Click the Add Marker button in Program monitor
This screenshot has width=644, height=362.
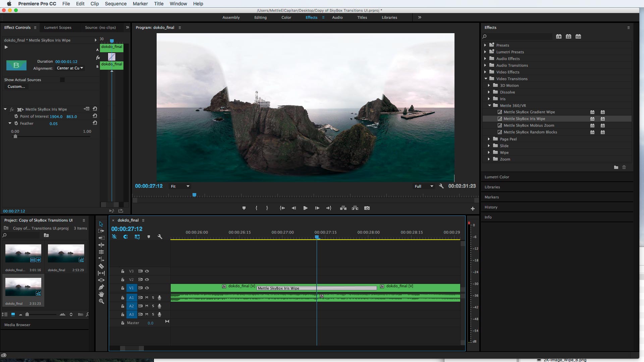pos(244,208)
